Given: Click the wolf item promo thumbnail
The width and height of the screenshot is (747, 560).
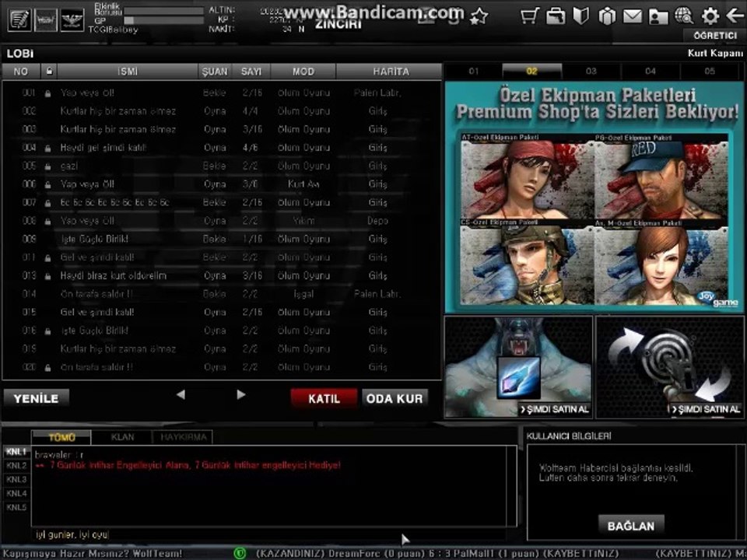Looking at the screenshot, I should pos(518,367).
